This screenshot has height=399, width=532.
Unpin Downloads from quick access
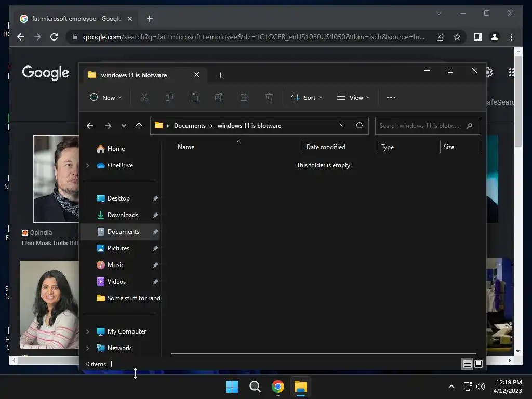coord(155,215)
